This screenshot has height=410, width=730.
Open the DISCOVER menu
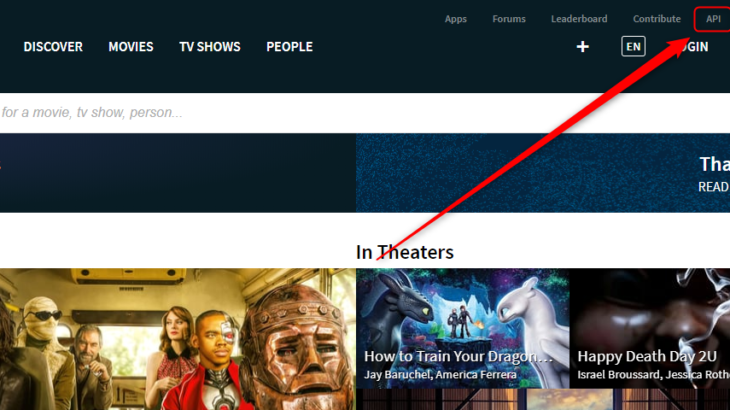53,47
